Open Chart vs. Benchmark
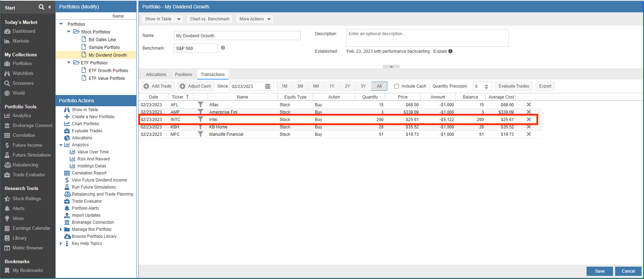Viewport: 644px width, 279px height. click(210, 19)
